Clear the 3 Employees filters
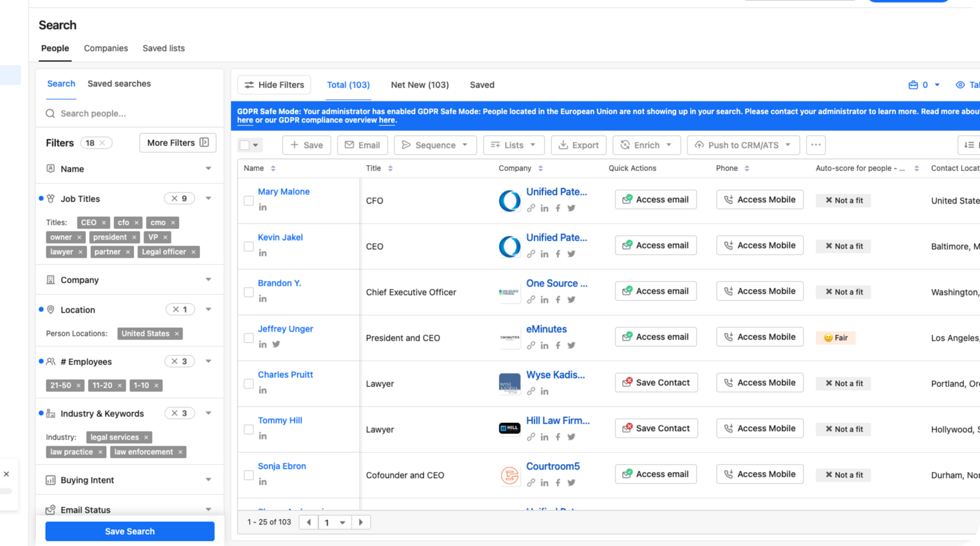The image size is (980, 546). [174, 361]
